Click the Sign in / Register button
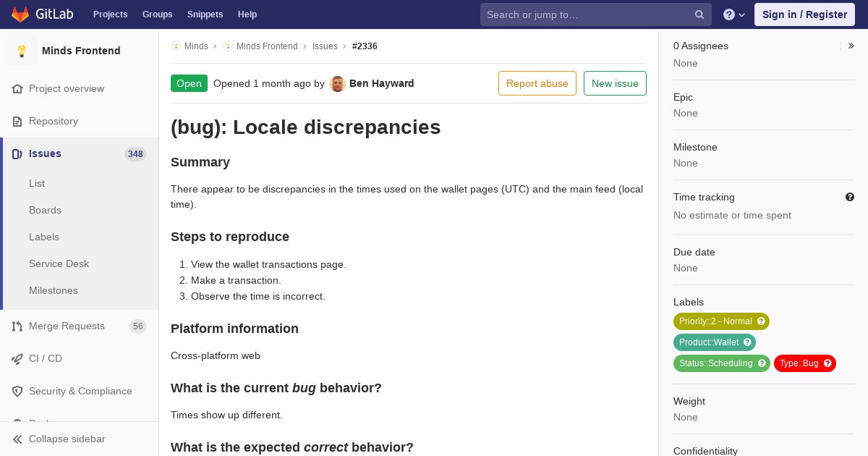The image size is (868, 456). click(804, 14)
